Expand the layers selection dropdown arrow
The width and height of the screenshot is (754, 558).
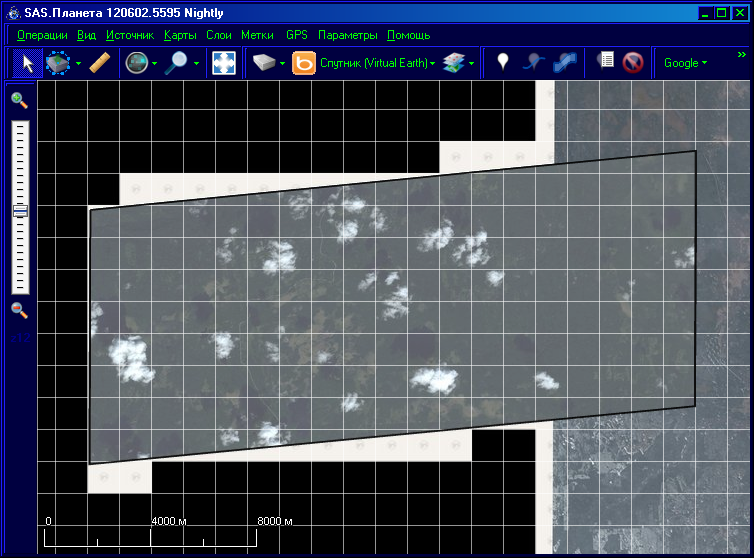coord(473,63)
